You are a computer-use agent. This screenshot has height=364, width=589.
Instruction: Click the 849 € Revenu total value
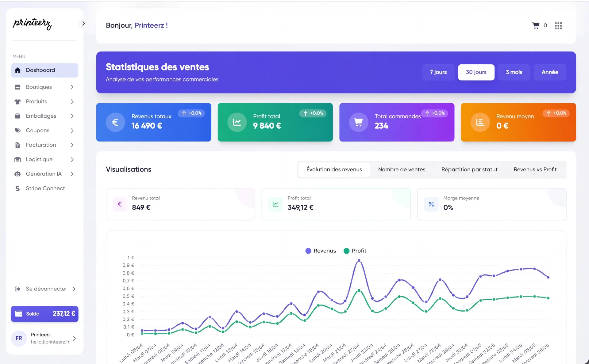pos(141,207)
